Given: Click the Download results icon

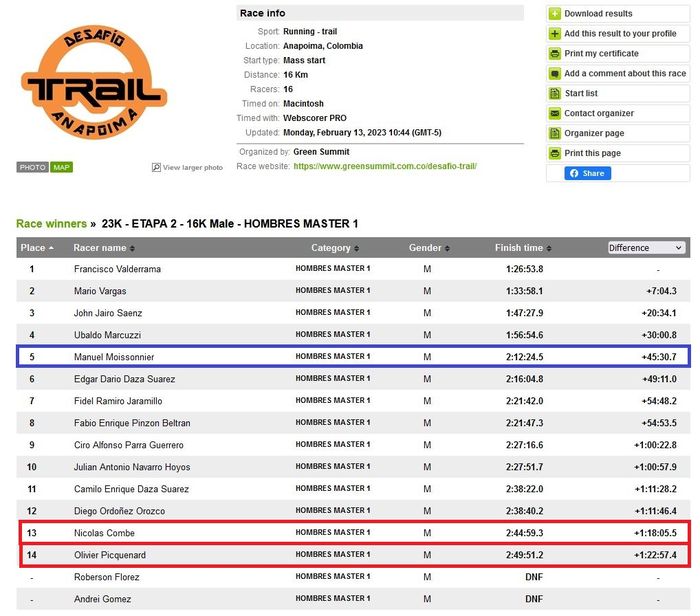Looking at the screenshot, I should [x=555, y=14].
